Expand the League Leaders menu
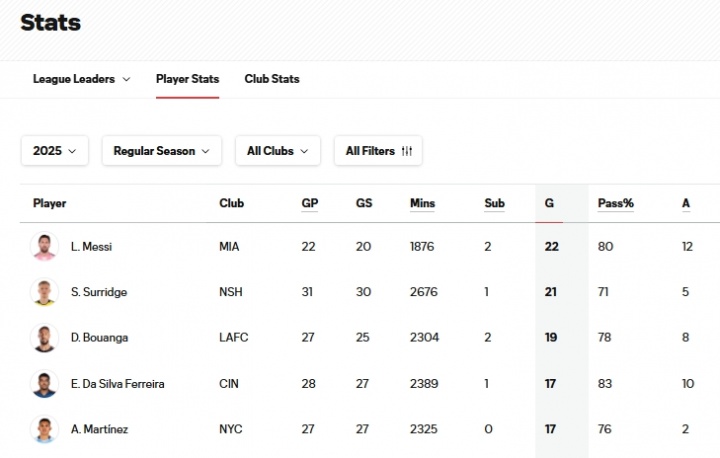This screenshot has height=458, width=720. point(81,79)
